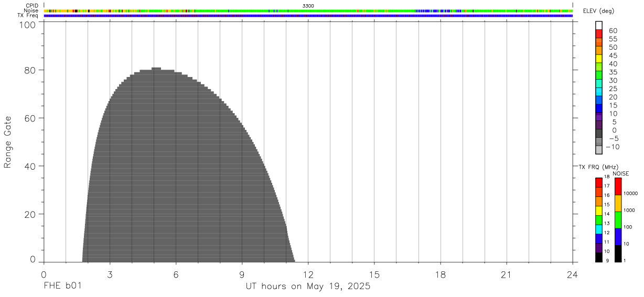Click the x-axis tick label '9' on UT hours axis
This screenshot has width=644, height=297.
(x=242, y=274)
